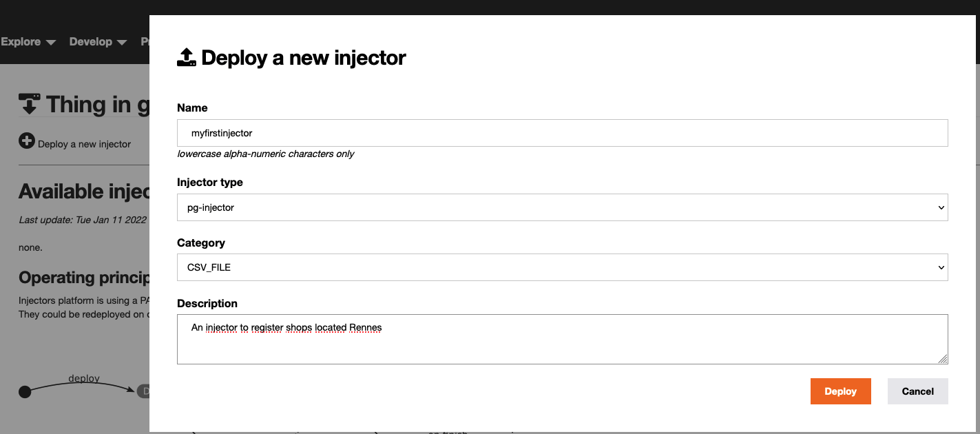Click the black start node in the diagram
This screenshot has height=434, width=980.
click(25, 392)
